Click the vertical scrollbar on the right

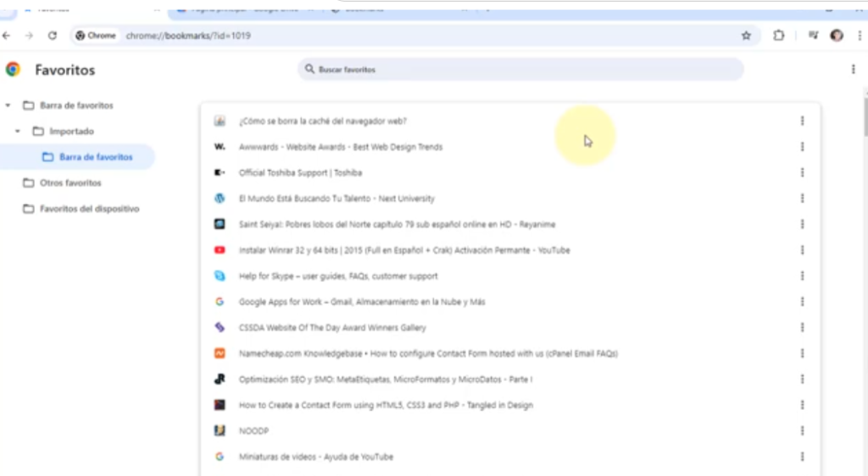click(865, 114)
